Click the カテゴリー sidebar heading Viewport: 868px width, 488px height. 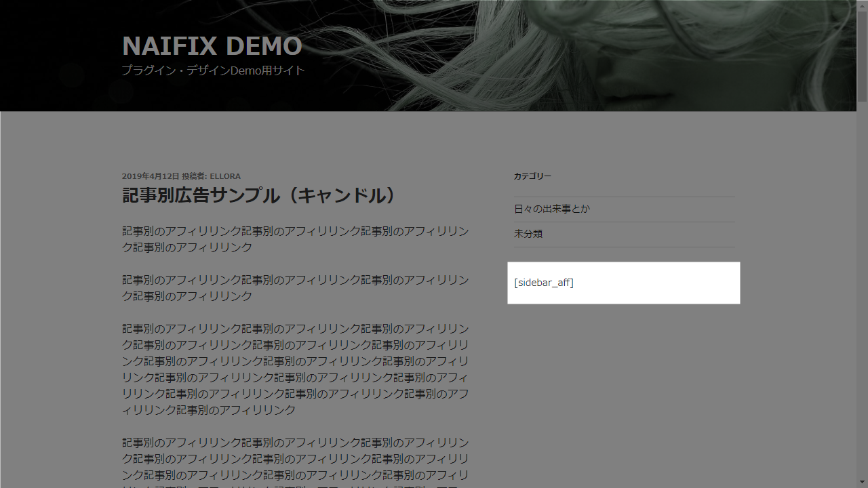tap(533, 176)
